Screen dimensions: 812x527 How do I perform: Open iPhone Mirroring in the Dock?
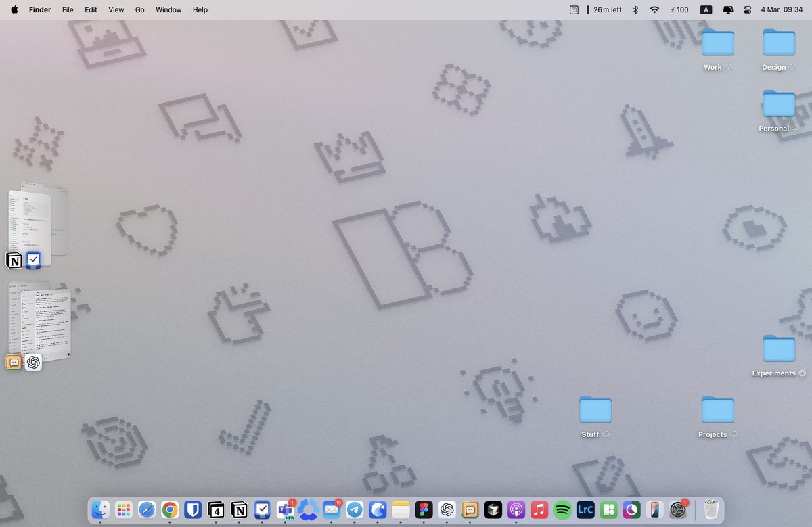click(x=654, y=509)
